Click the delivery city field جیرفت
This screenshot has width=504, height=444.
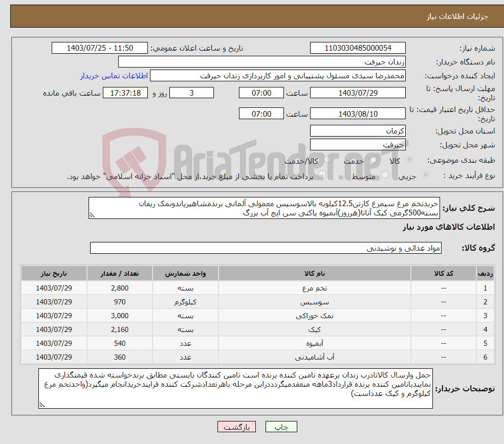click(x=358, y=145)
